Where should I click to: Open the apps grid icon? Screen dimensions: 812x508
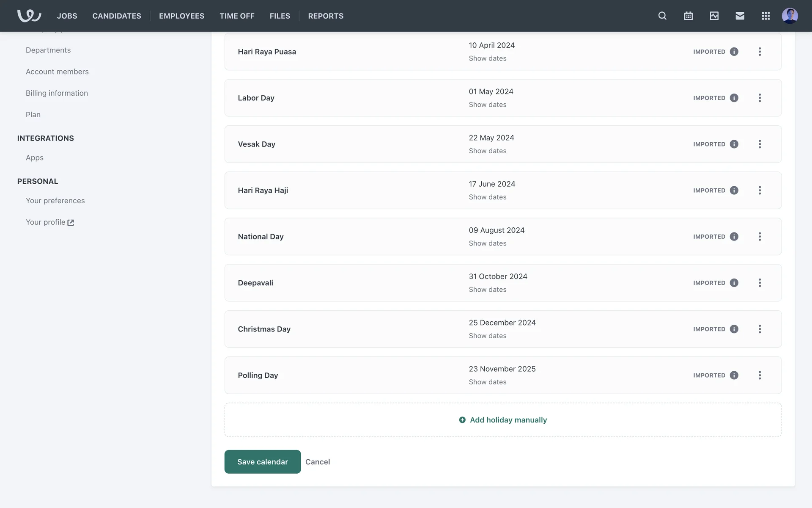coord(765,16)
